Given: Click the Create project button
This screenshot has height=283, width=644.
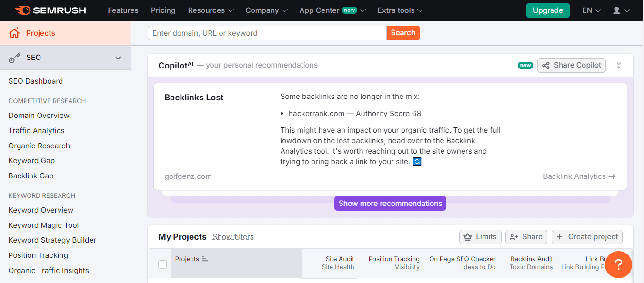Looking at the screenshot, I should click(586, 237).
